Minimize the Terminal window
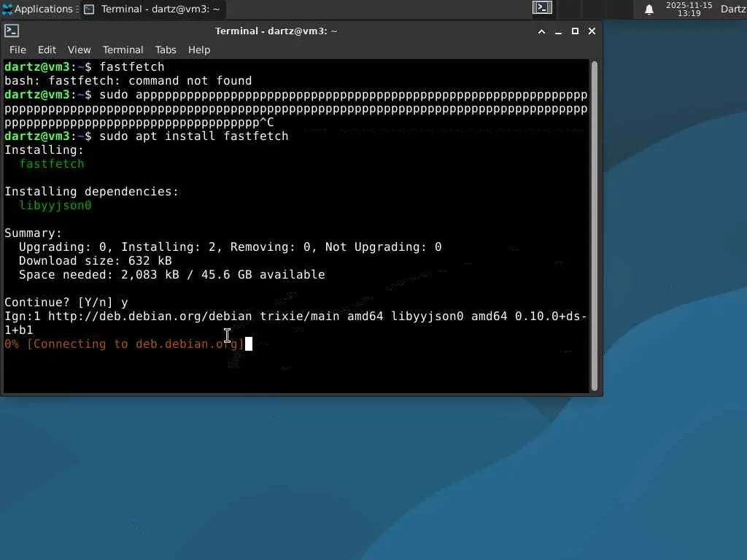This screenshot has width=747, height=560. point(558,31)
